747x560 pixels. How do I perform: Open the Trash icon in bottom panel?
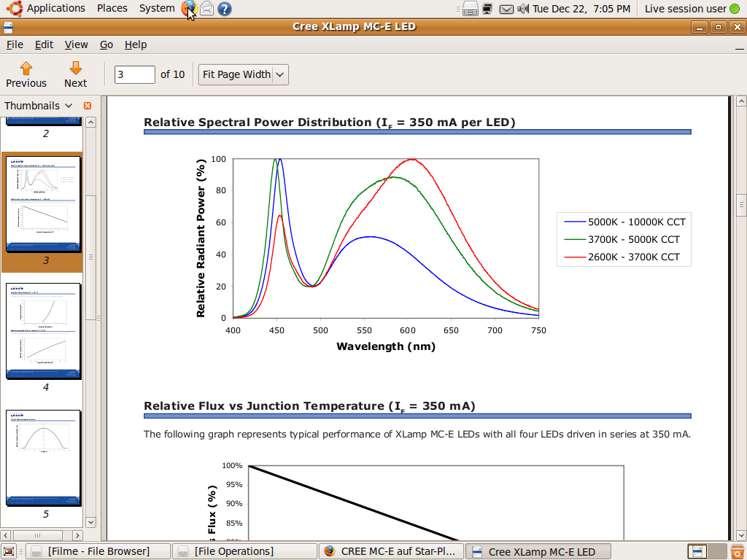(x=738, y=551)
